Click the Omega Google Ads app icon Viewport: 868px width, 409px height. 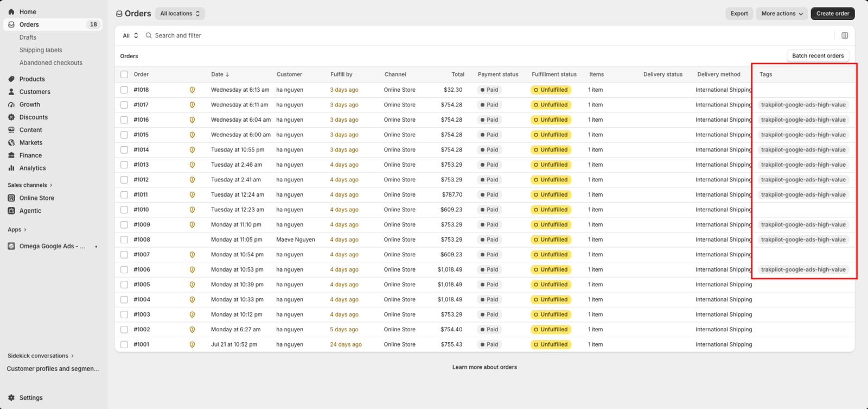(11, 246)
